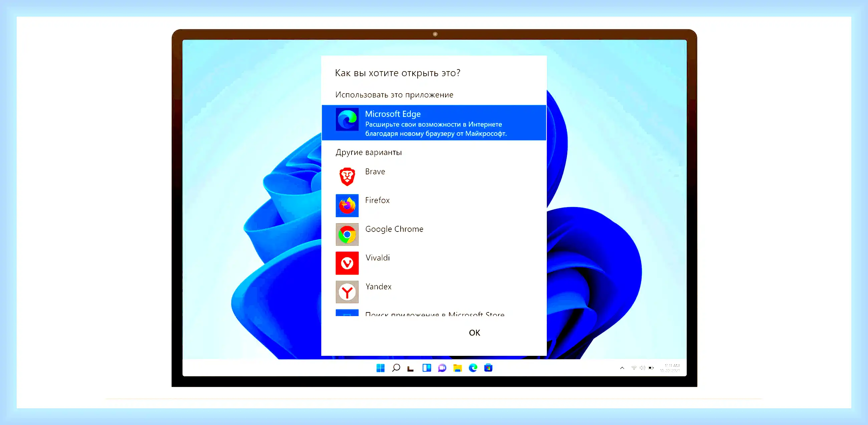Click the 'Firefox' app name

click(x=377, y=200)
